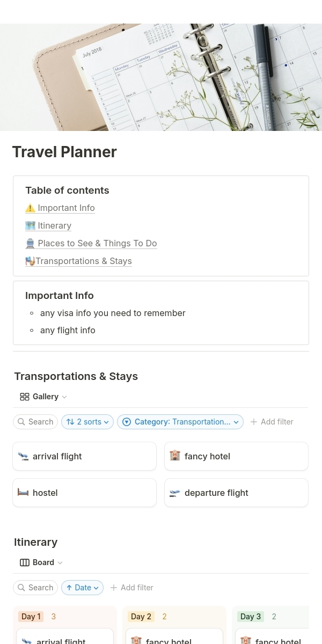Viewport: 322px width, 644px height.
Task: Open the Date sort dropdown in Itinerary
Action: point(82,588)
